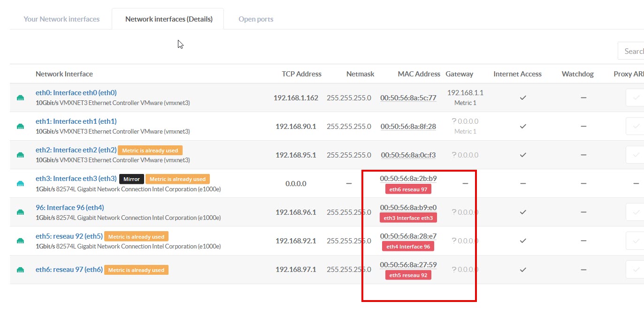Click the red eth6 reseau 97 badge

point(408,189)
